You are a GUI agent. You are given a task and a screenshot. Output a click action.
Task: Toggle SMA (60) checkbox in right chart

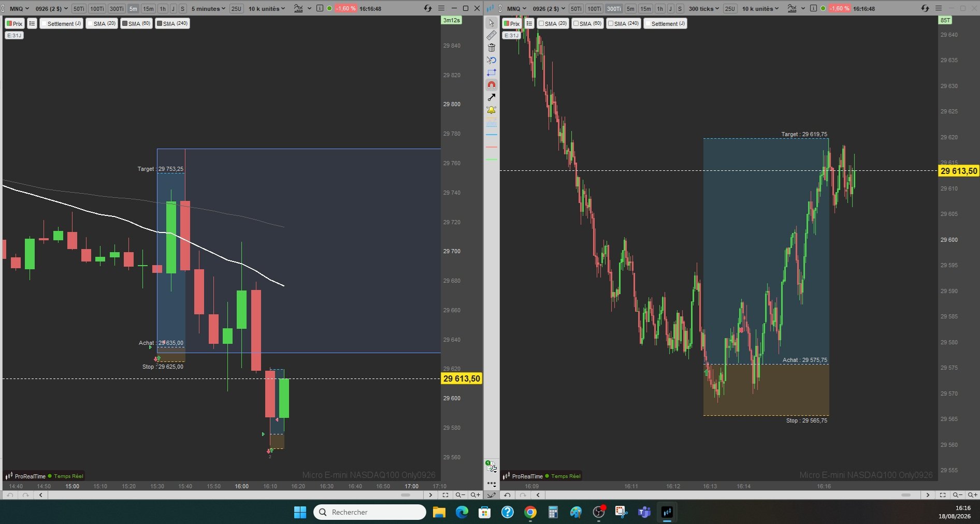(x=576, y=23)
